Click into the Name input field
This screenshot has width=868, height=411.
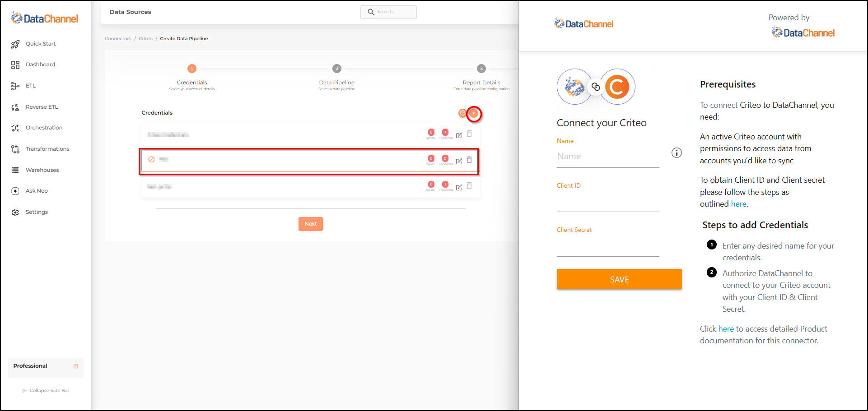pos(608,157)
